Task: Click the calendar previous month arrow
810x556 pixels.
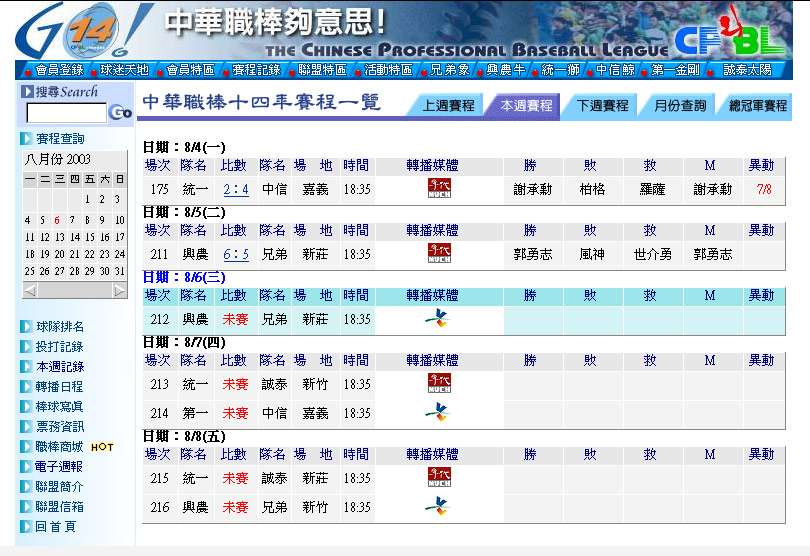Action: click(x=30, y=291)
